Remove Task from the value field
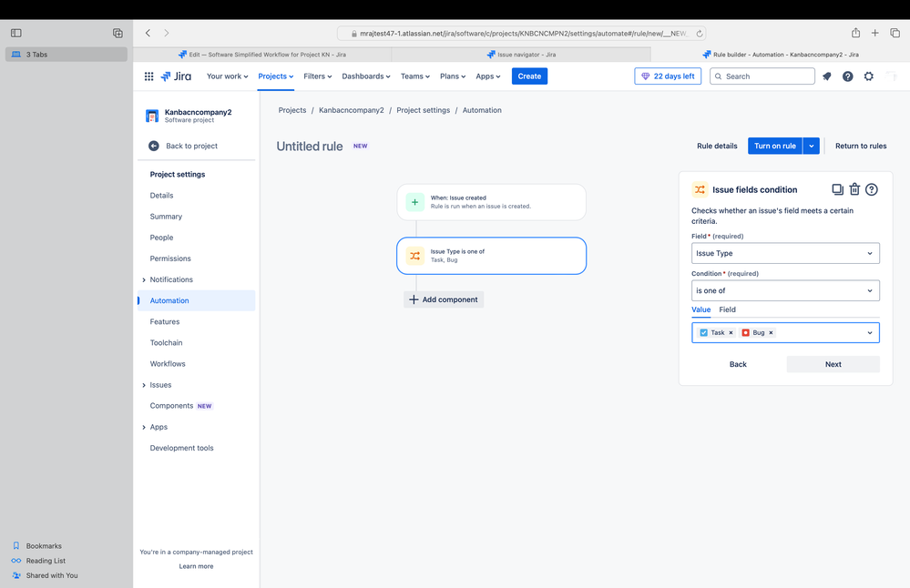910x588 pixels. (x=731, y=333)
